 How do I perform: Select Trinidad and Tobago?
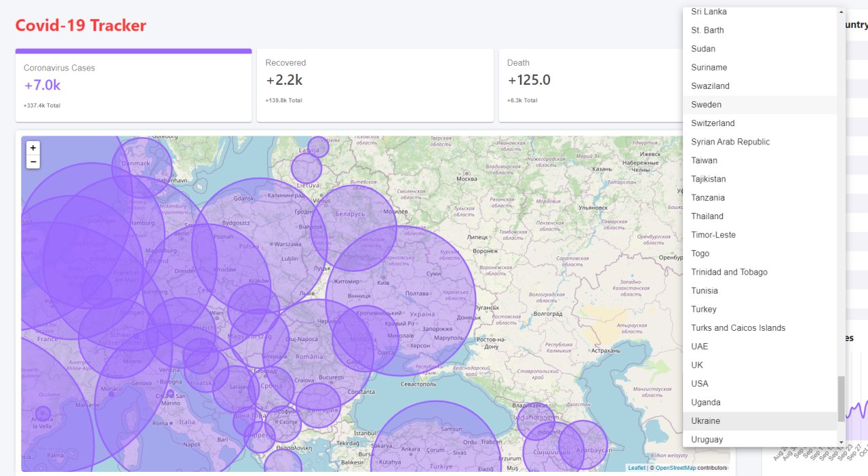[759, 272]
